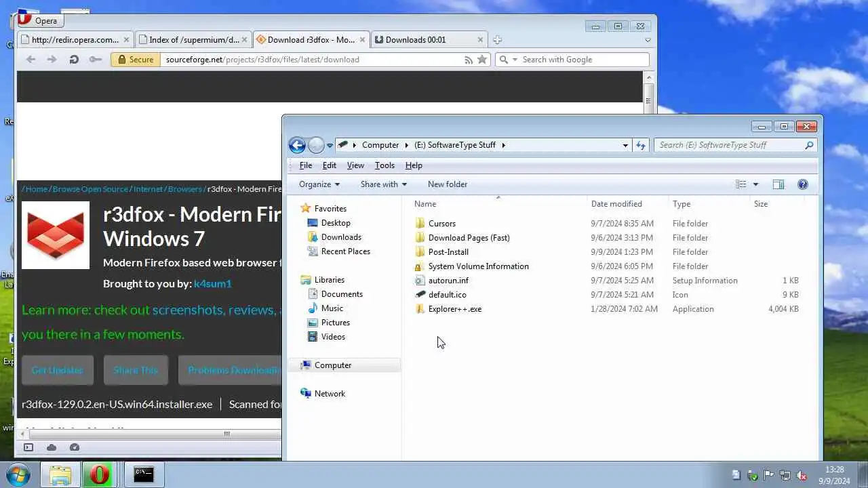This screenshot has width=868, height=488.
Task: Click the r3dfox project logo
Action: click(56, 235)
